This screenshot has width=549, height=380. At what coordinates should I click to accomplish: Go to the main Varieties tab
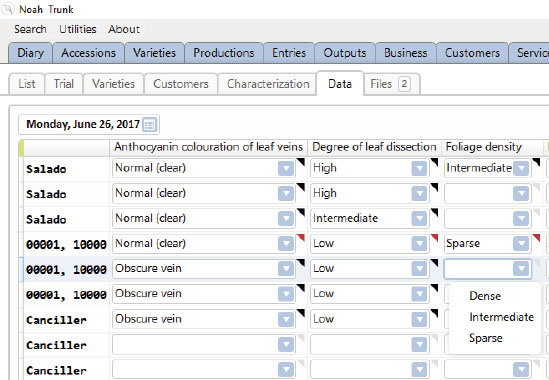point(154,53)
